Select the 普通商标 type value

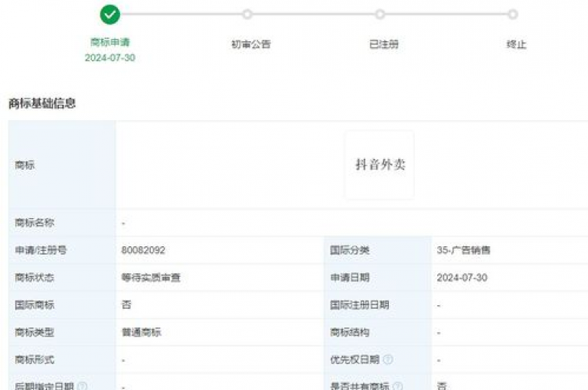[142, 332]
